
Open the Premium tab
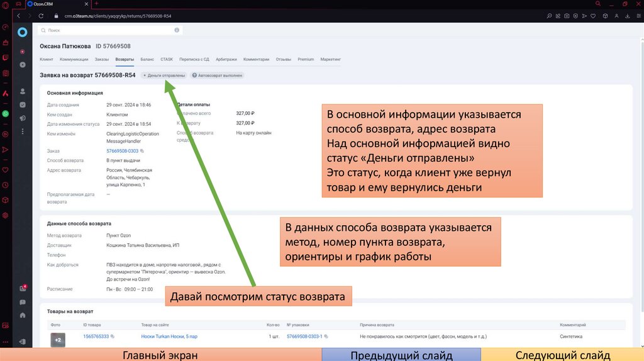[306, 59]
